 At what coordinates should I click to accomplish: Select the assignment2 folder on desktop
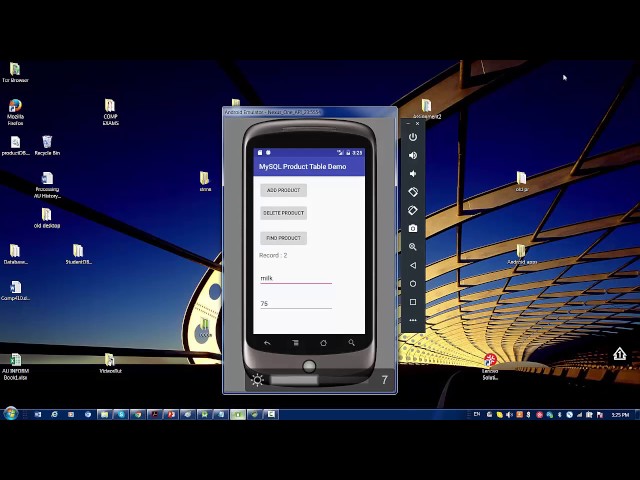tap(427, 109)
